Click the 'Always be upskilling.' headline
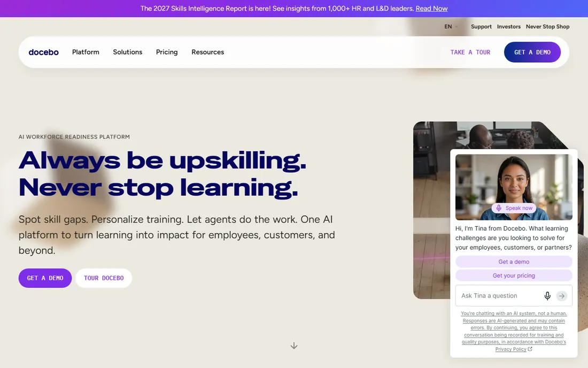This screenshot has width=588, height=368. 163,160
